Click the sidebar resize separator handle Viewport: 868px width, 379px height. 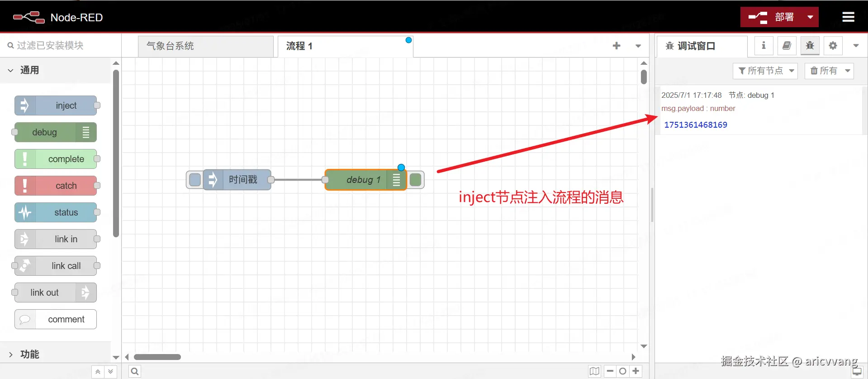(652, 205)
